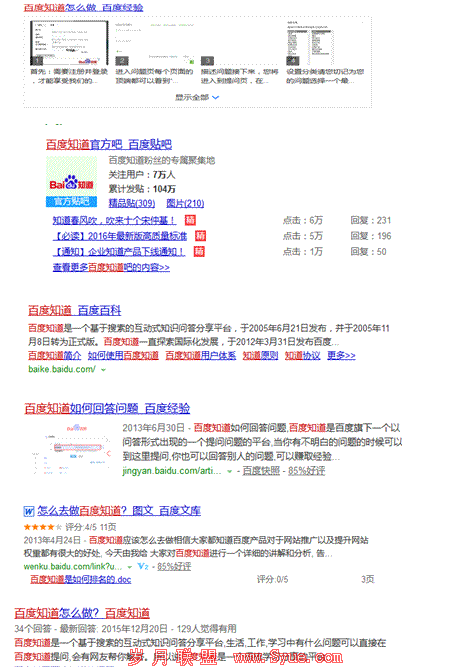
Task: Click the wenku.baidu.com/link?u... green URL
Action: [x=73, y=567]
